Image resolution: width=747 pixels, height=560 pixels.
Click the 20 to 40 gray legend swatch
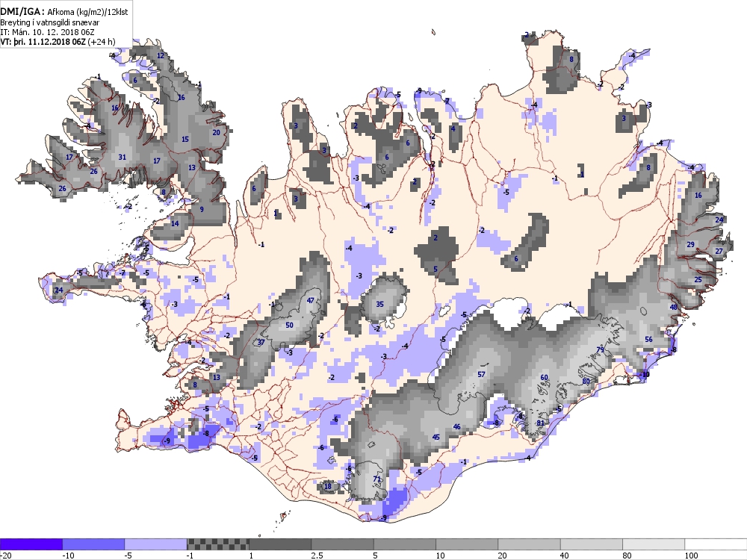(x=530, y=544)
